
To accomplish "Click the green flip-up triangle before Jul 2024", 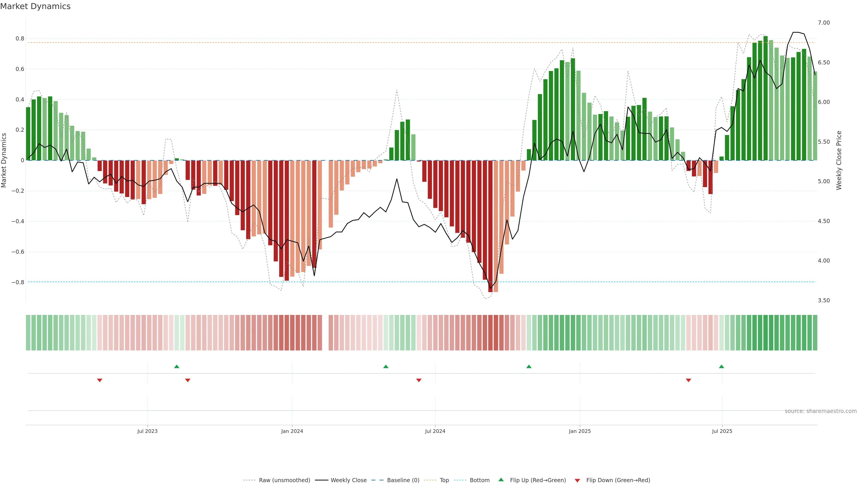I will tap(386, 366).
